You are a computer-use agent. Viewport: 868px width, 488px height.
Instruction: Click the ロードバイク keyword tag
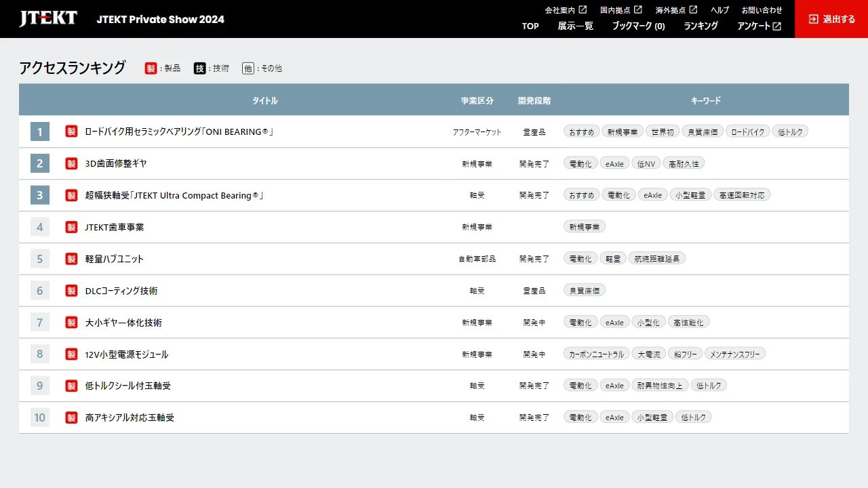(747, 131)
